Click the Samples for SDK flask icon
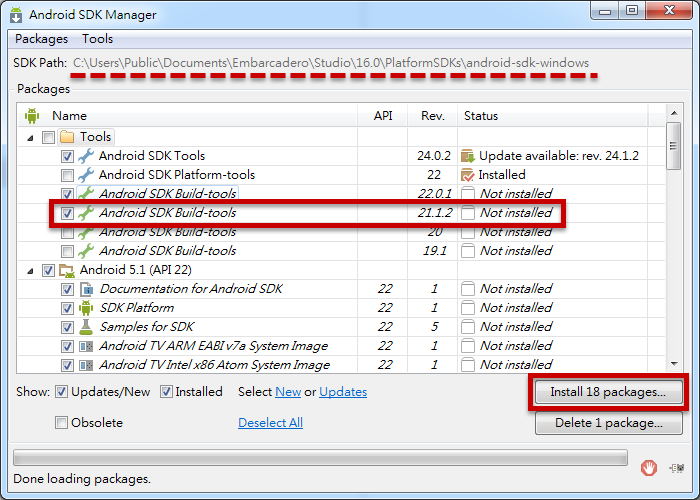The height and width of the screenshot is (500, 700). click(86, 327)
